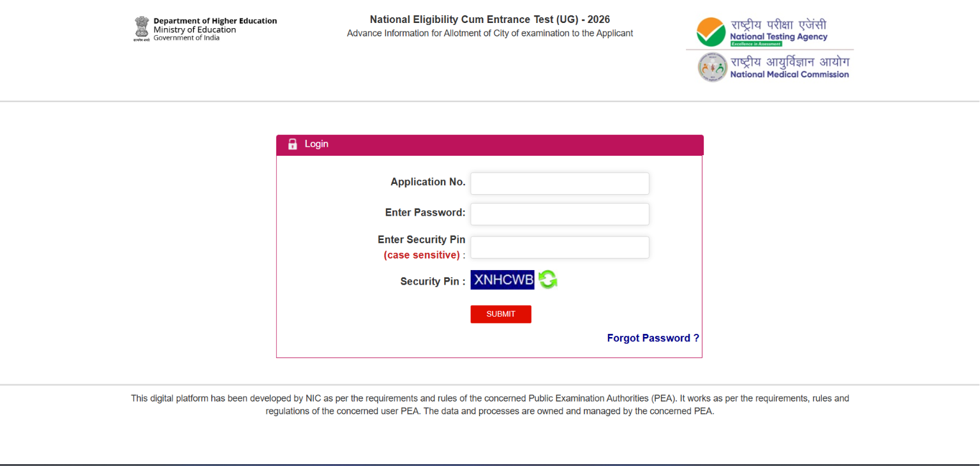
Task: Click the NIC digital platform disclaimer text
Action: click(x=490, y=405)
